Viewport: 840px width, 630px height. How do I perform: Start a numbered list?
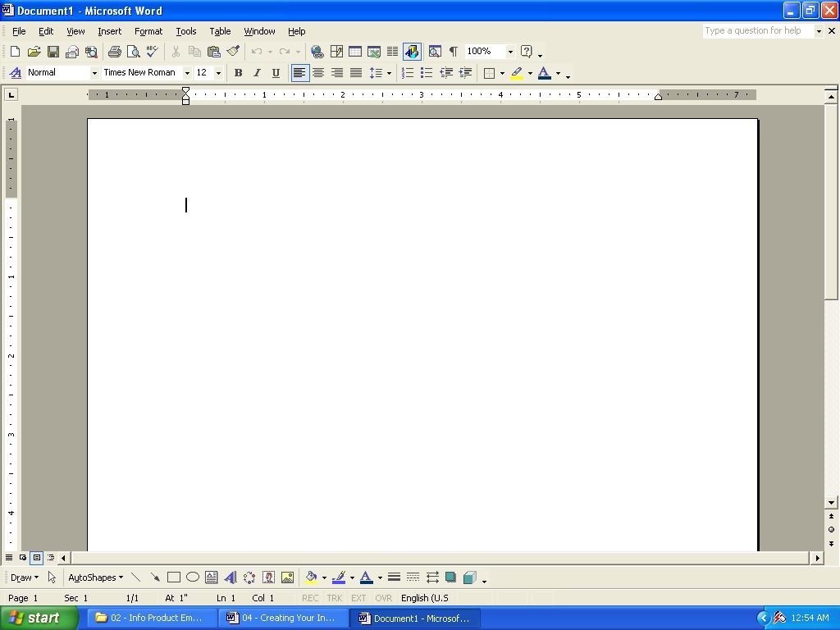pyautogui.click(x=408, y=73)
